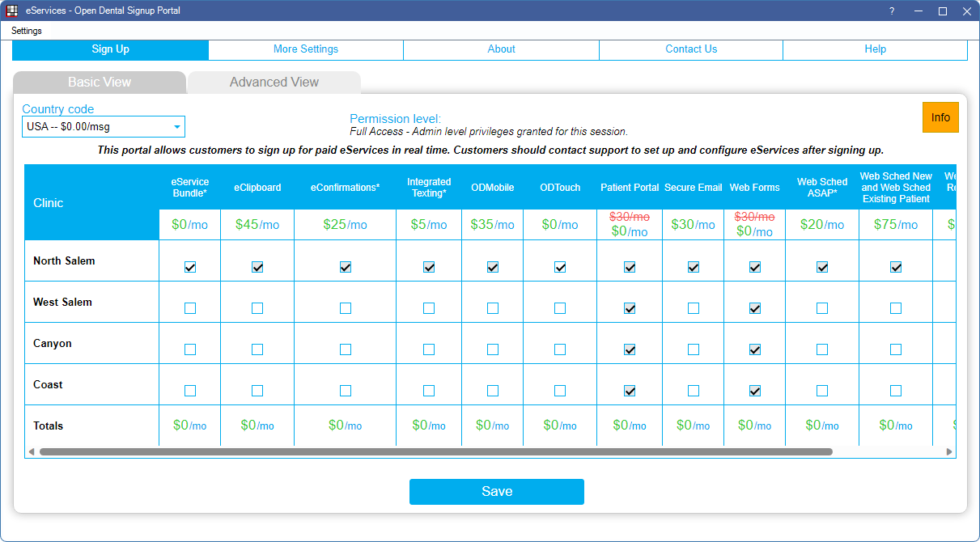Enable eConfirmations for West Salem
Image resolution: width=980 pixels, height=542 pixels.
(x=345, y=307)
